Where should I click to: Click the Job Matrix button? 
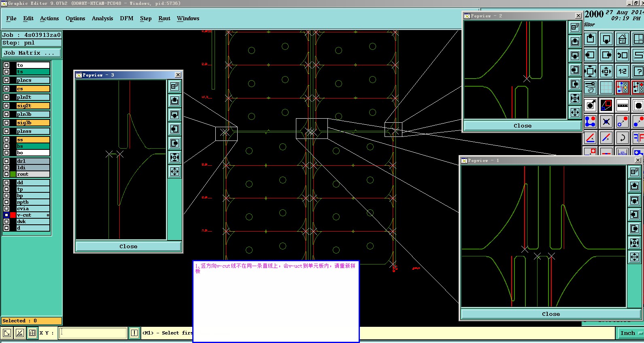[32, 53]
